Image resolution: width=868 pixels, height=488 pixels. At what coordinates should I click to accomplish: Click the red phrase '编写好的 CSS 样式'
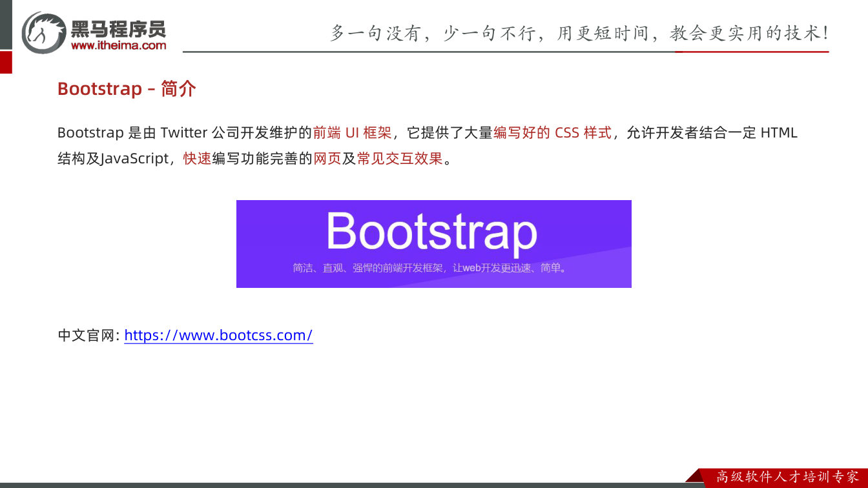point(552,133)
